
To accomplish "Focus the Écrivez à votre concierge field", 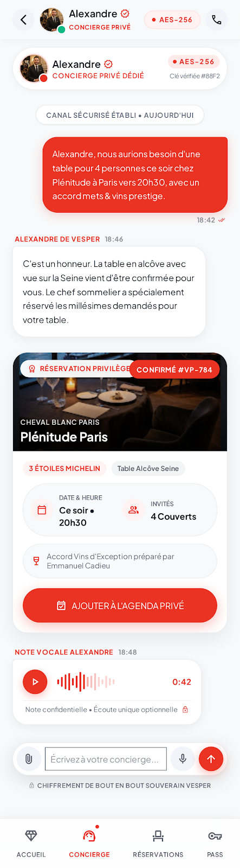I will 106,759.
